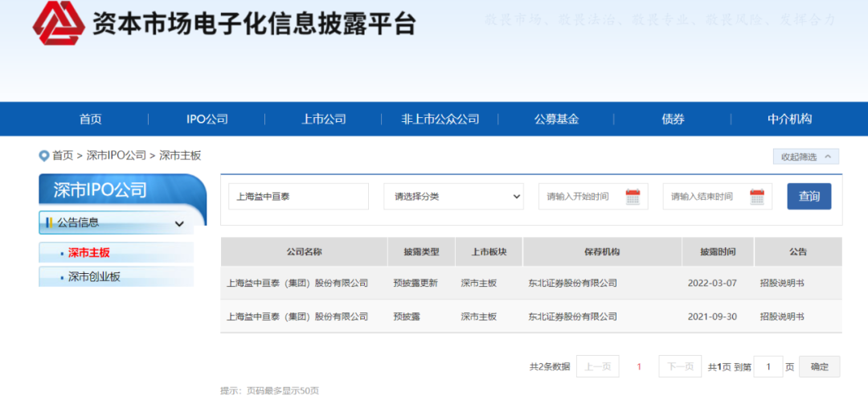The image size is (868, 412).
Task: Select 深市主板 in the sidebar
Action: (x=89, y=253)
